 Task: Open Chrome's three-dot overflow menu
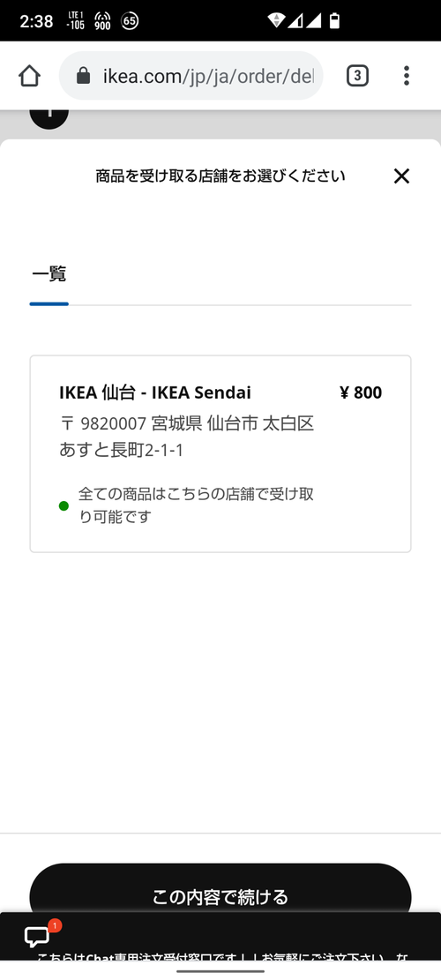click(406, 76)
